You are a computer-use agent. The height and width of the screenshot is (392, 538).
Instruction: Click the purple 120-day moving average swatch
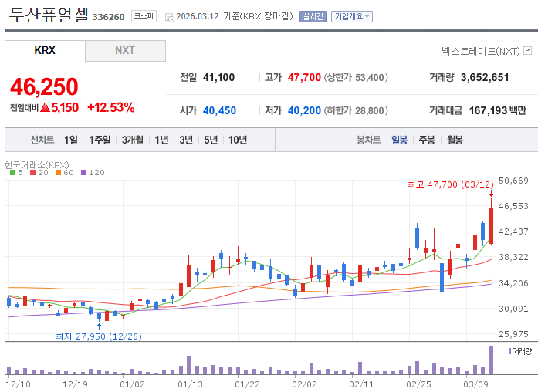point(83,173)
